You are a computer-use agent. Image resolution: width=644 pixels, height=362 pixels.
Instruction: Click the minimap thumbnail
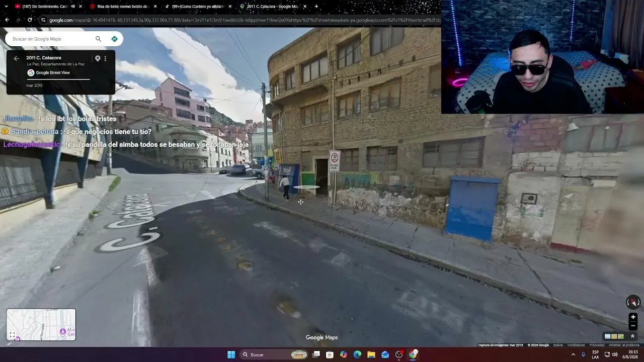[x=41, y=325]
